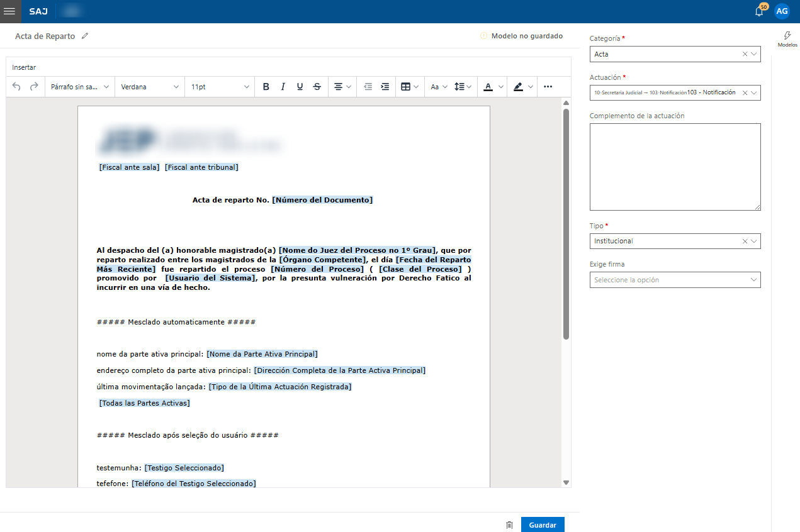Open the Verdana font family dropdown
This screenshot has width=800, height=532.
(x=150, y=87)
